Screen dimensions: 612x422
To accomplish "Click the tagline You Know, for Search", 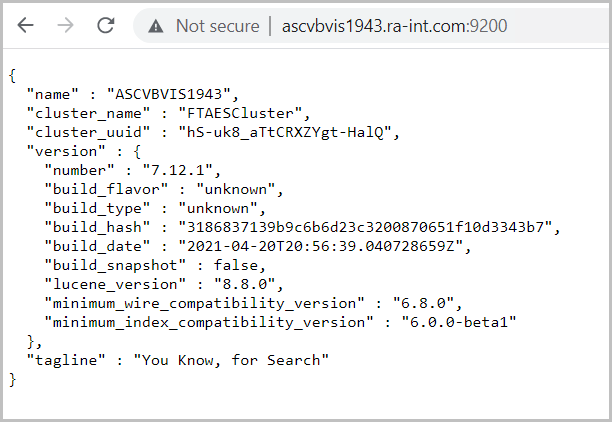I will point(231,360).
